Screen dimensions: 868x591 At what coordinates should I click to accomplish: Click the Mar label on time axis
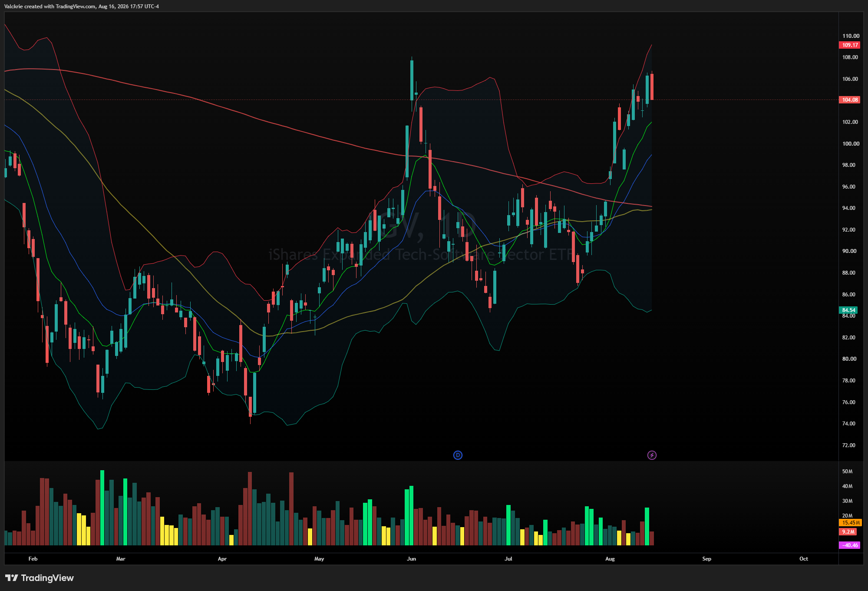pyautogui.click(x=121, y=559)
